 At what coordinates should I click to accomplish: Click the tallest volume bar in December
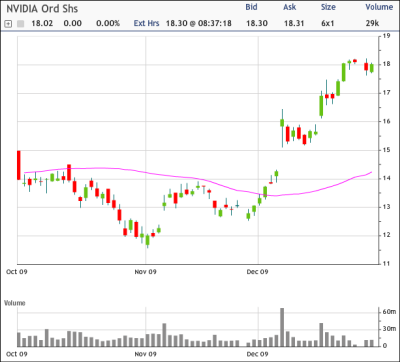click(282, 327)
